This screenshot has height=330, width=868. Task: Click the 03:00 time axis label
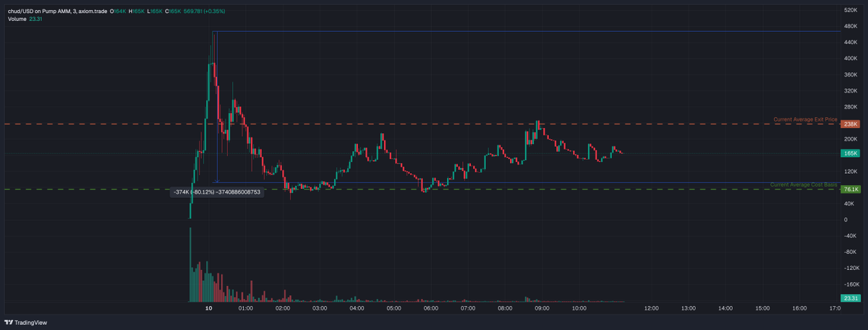click(320, 308)
